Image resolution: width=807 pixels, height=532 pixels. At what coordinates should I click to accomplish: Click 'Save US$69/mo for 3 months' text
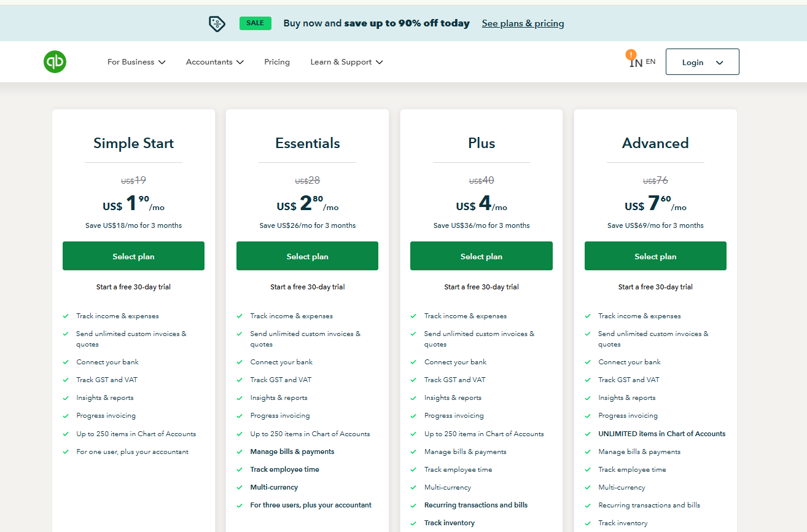[x=655, y=225]
